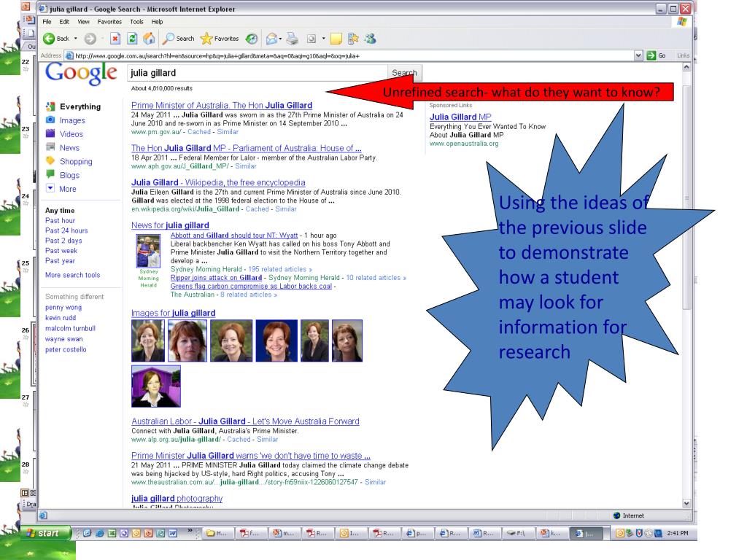Viewport: 747px width, 560px height.
Task: Click the page vertical scrollbar down arrow
Action: [686, 503]
